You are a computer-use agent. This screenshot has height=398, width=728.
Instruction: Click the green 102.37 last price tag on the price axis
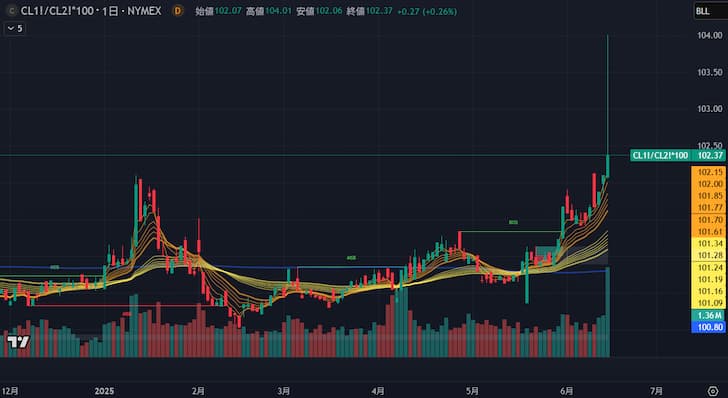(708, 155)
